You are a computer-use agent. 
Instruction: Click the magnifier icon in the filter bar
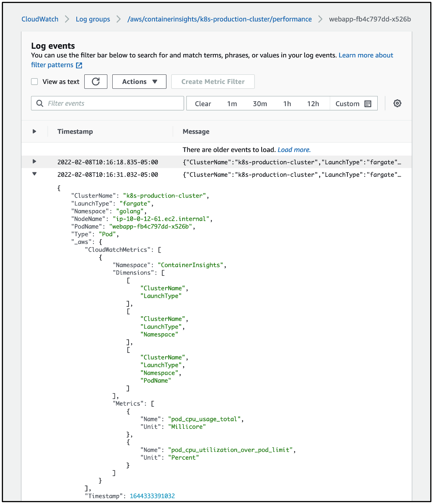(40, 103)
